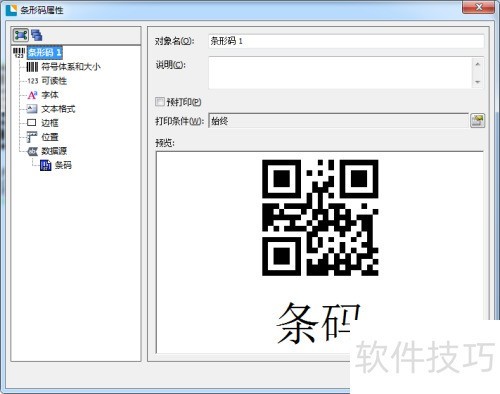Image resolution: width=500 pixels, height=394 pixels.
Task: Click into the 对象名 input field
Action: click(x=346, y=41)
